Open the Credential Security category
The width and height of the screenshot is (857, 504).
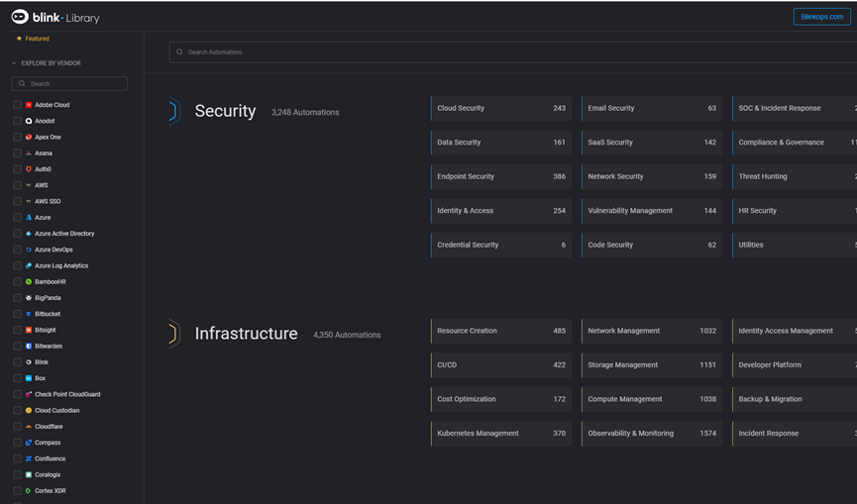point(501,246)
